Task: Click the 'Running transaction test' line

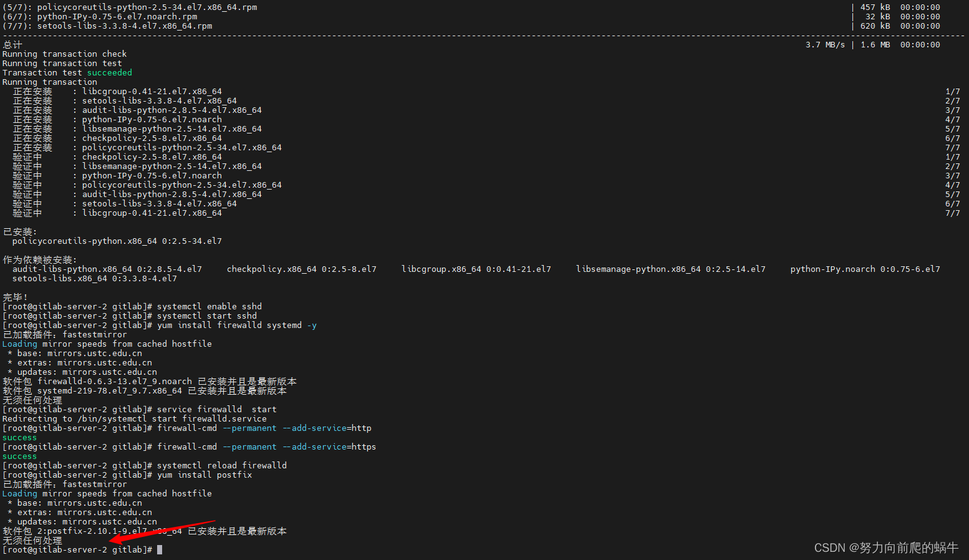Action: tap(62, 64)
